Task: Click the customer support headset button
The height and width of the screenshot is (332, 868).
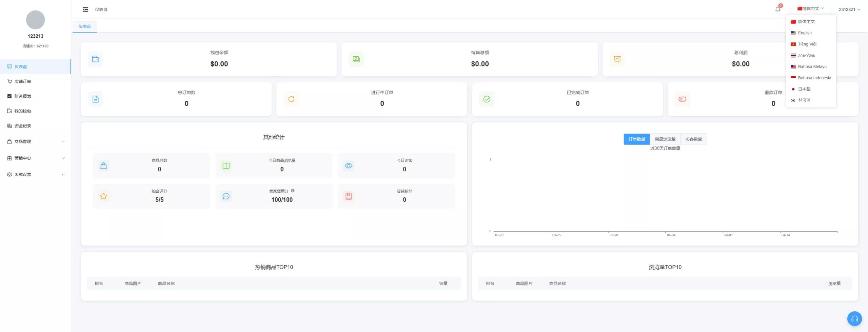Action: pos(854,318)
